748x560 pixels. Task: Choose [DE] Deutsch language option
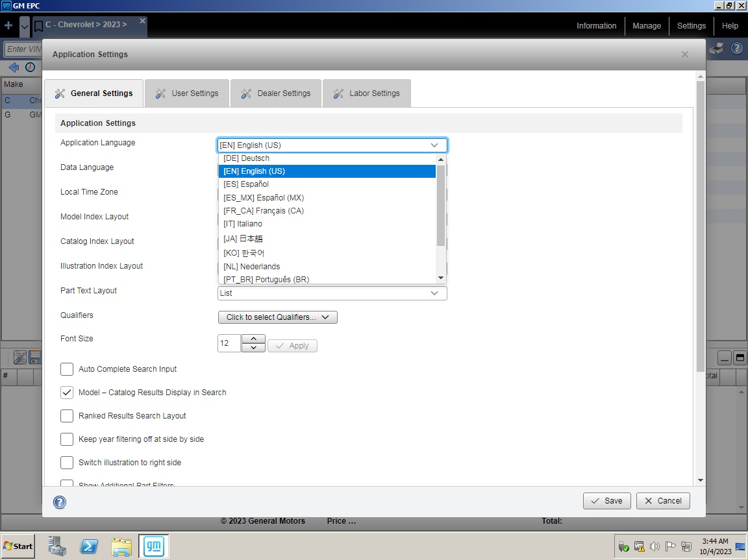(327, 158)
